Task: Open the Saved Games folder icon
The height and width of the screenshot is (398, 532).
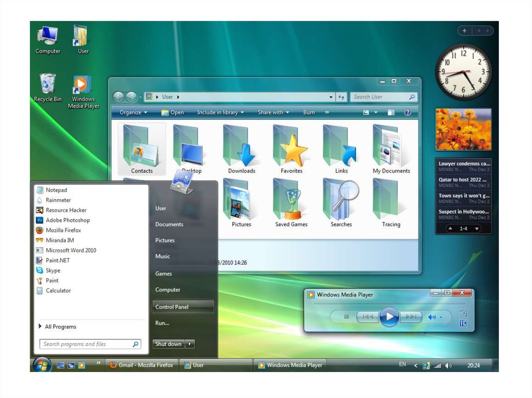Action: click(291, 203)
